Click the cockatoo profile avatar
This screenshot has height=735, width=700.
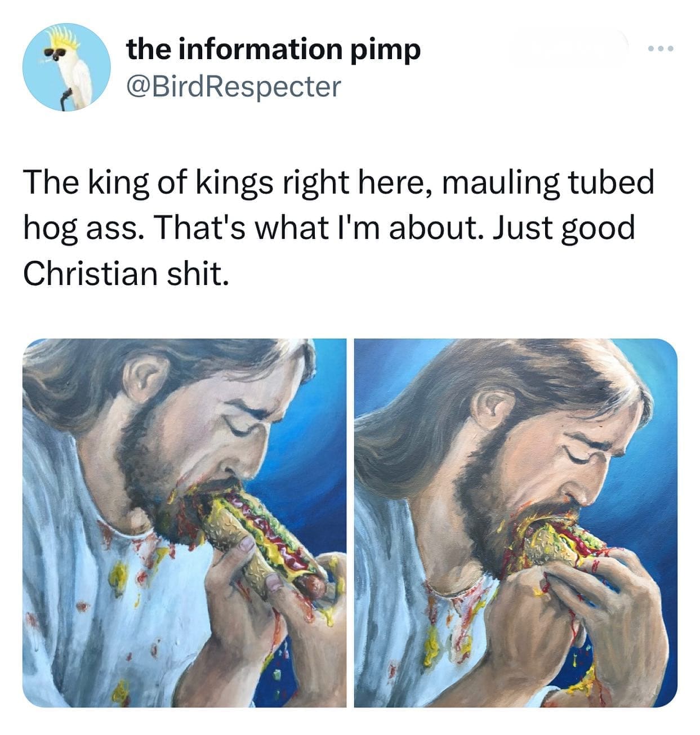(66, 66)
